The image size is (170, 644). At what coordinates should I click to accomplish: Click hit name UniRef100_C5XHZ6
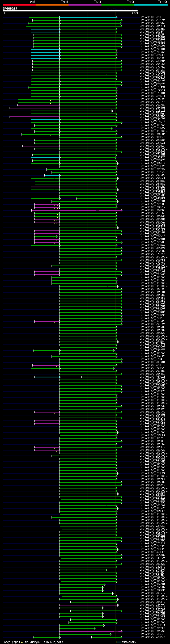pyautogui.click(x=152, y=82)
